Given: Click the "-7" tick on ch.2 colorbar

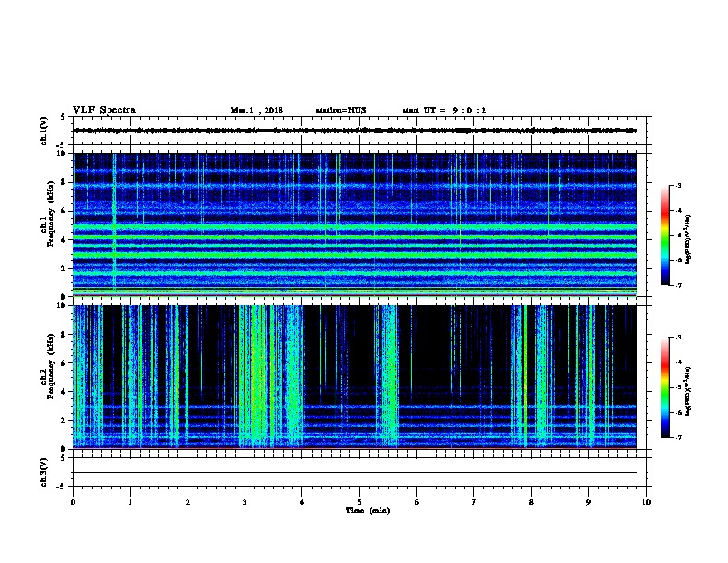Looking at the screenshot, I should [x=677, y=437].
